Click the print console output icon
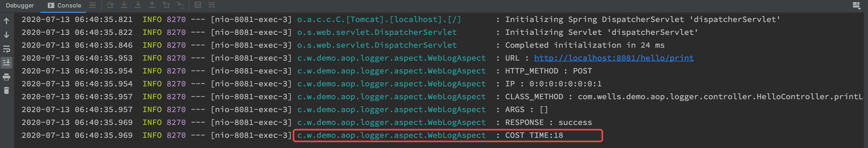868x148 pixels. tap(6, 77)
